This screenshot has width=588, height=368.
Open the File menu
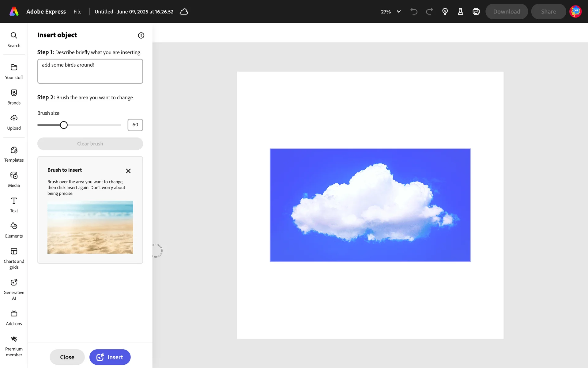pyautogui.click(x=77, y=12)
